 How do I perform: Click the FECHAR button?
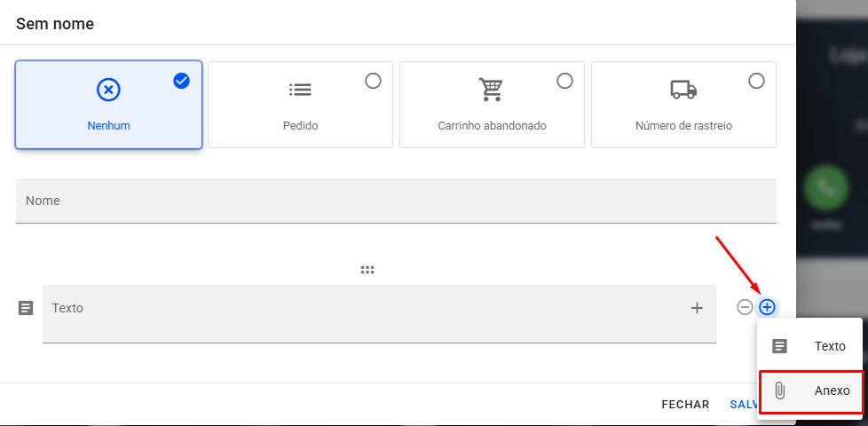click(685, 405)
